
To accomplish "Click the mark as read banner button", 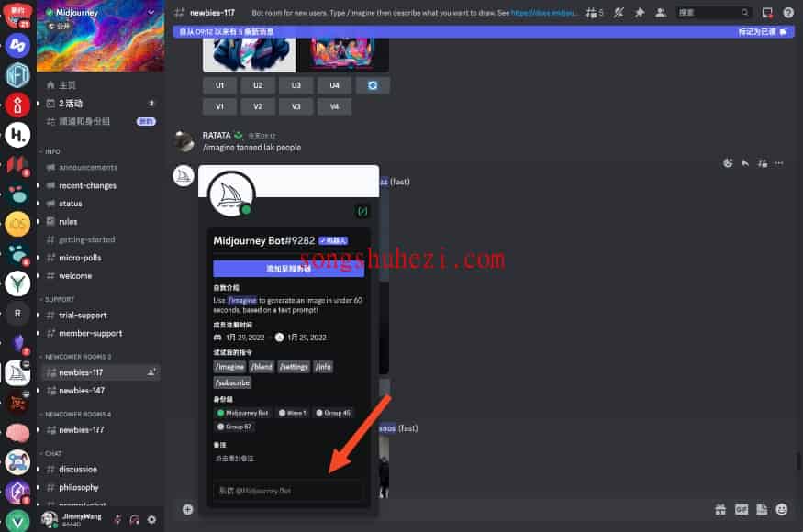I will [762, 32].
